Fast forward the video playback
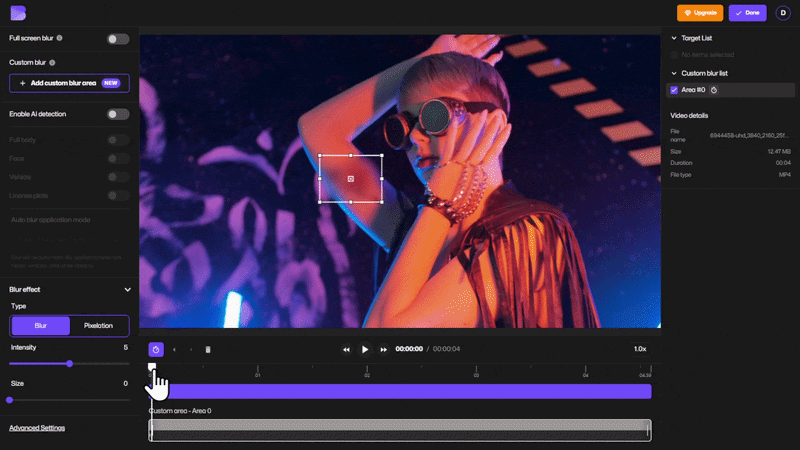Viewport: 800px width, 450px height. click(384, 349)
